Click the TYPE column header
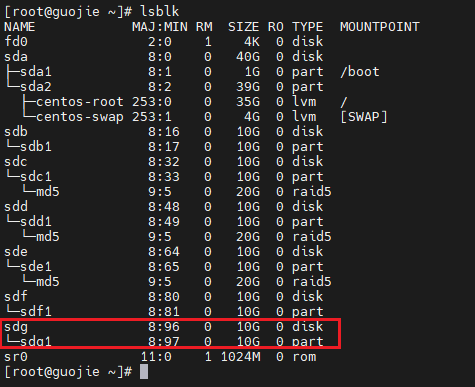475x387 pixels. pyautogui.click(x=308, y=27)
